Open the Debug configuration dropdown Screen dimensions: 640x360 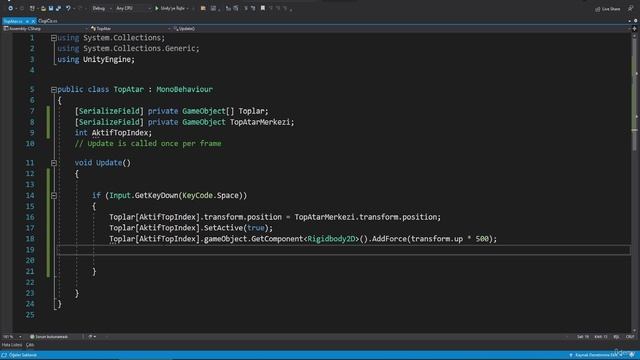pos(101,8)
